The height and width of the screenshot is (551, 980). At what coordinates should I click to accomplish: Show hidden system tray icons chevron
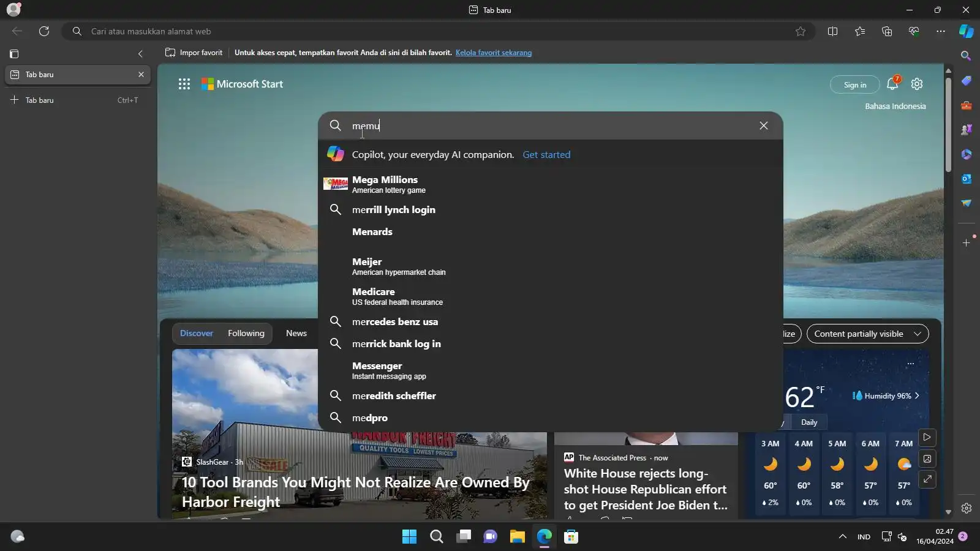pyautogui.click(x=843, y=537)
